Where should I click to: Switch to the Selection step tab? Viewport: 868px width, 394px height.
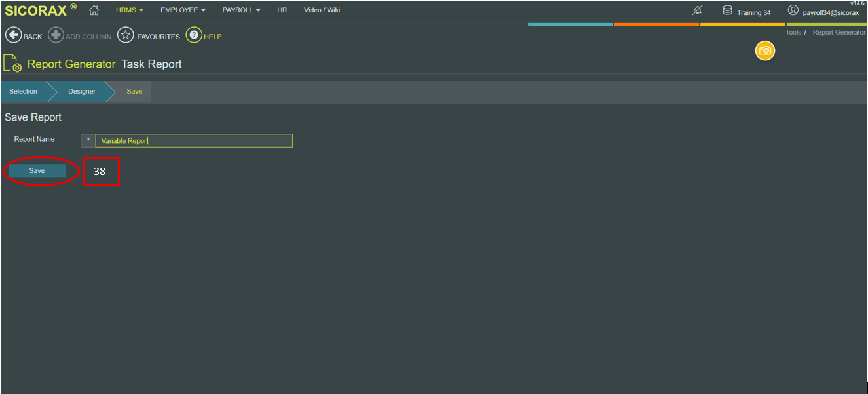click(x=24, y=91)
